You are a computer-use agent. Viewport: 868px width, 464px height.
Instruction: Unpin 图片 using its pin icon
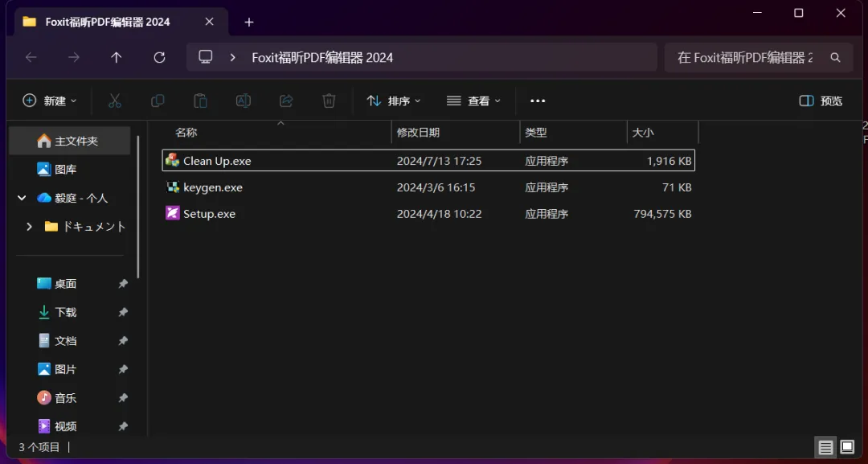pyautogui.click(x=123, y=369)
